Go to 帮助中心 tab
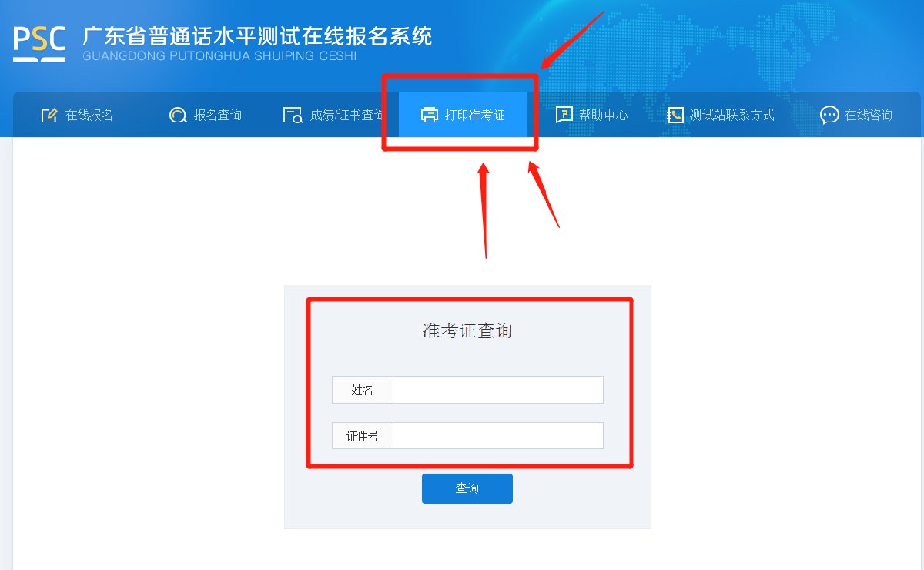This screenshot has width=924, height=570. tap(591, 115)
